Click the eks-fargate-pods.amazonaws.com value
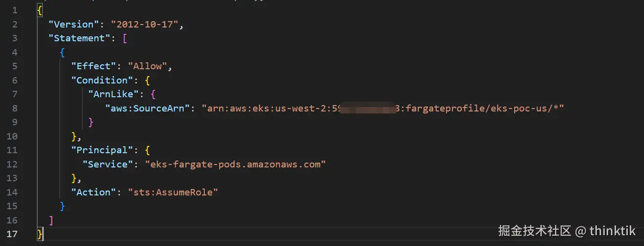 pos(236,164)
